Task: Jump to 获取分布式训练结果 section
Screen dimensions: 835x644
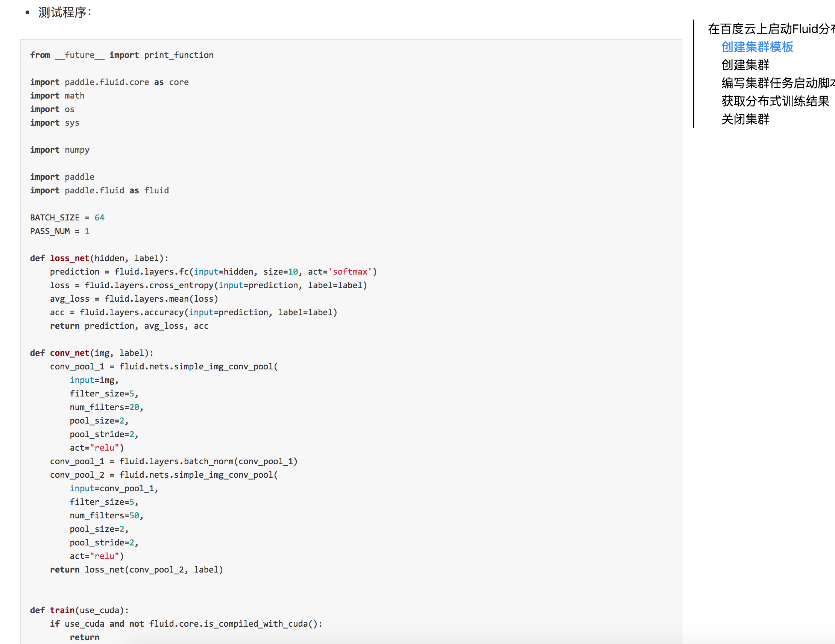Action: [775, 101]
